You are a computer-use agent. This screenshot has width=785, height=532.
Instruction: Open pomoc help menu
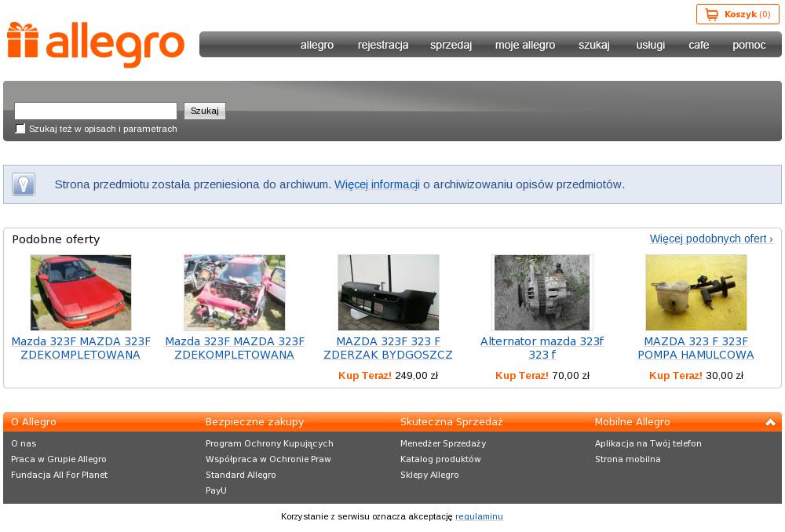pyautogui.click(x=749, y=45)
